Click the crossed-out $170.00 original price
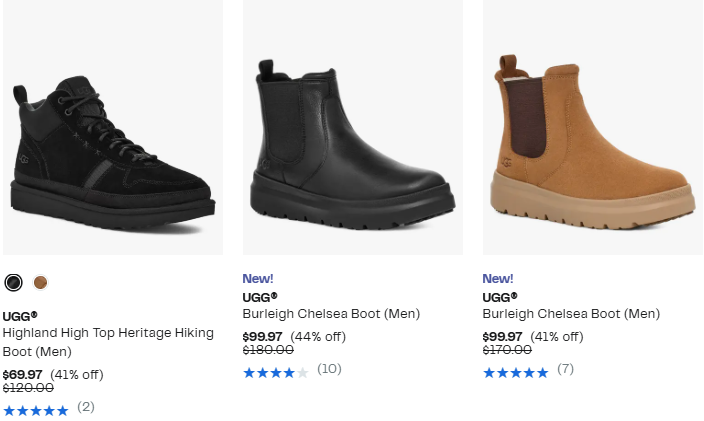The height and width of the screenshot is (421, 704). click(x=508, y=350)
